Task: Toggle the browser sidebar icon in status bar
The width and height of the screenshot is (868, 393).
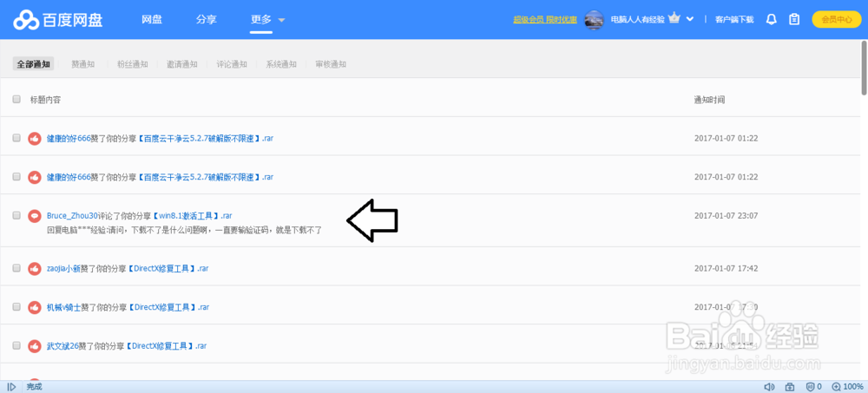Action: point(11,387)
